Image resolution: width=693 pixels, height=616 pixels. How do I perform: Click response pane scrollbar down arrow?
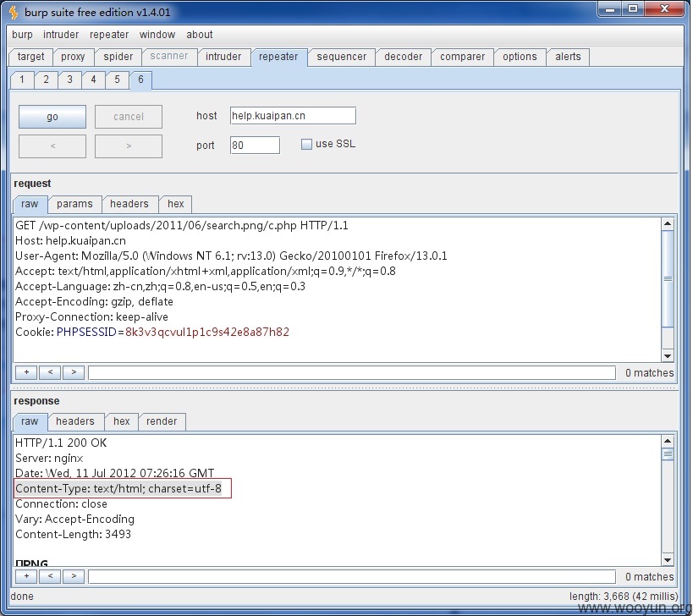[x=668, y=560]
